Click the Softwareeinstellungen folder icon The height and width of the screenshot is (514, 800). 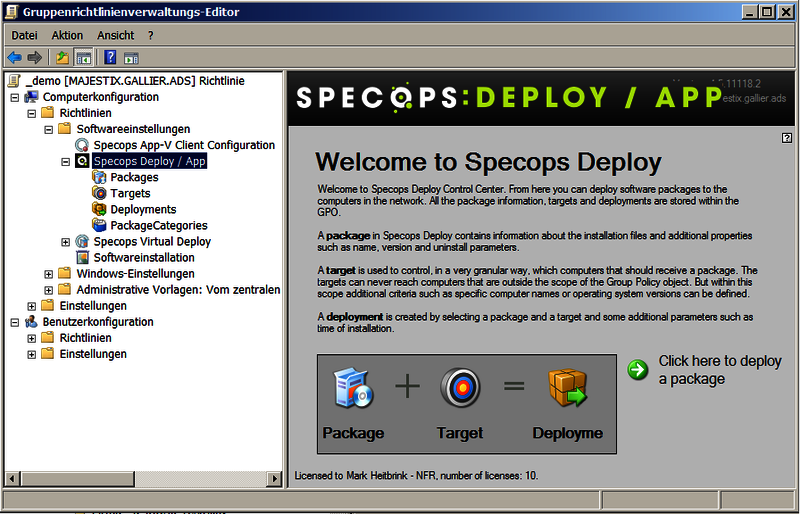tap(65, 129)
